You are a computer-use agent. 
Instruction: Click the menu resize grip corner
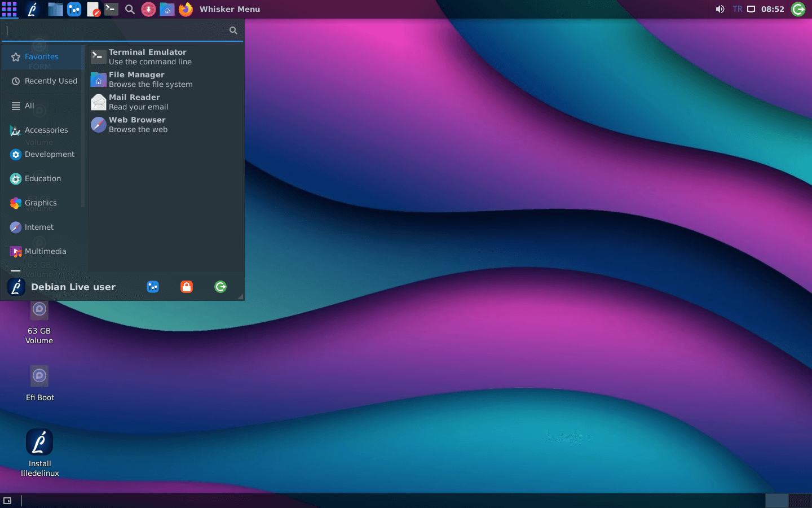[240, 296]
